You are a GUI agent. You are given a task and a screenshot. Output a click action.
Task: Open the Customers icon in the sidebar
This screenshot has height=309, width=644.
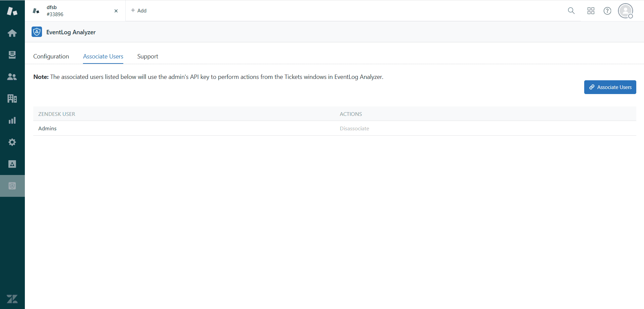point(12,77)
